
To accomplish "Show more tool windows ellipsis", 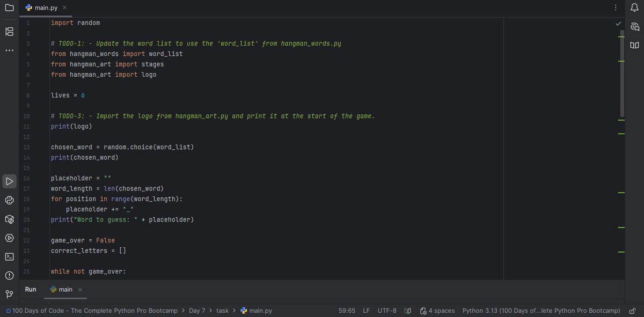I will click(x=9, y=50).
